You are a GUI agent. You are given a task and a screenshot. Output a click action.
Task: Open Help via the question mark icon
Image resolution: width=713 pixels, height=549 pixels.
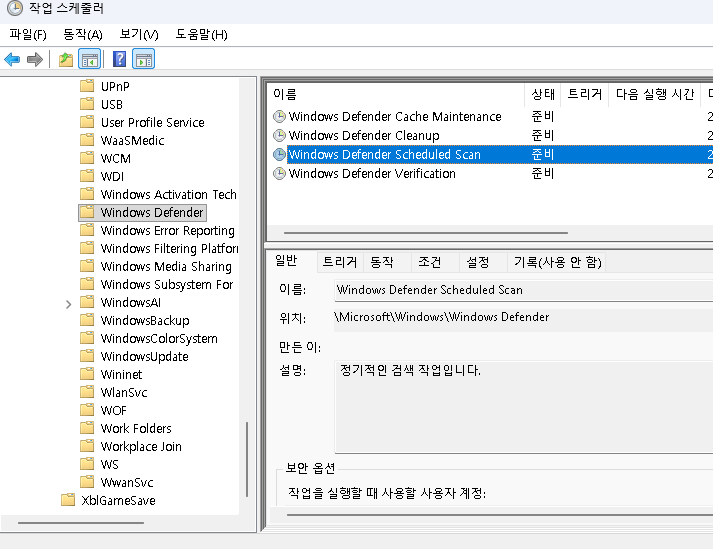tap(119, 59)
